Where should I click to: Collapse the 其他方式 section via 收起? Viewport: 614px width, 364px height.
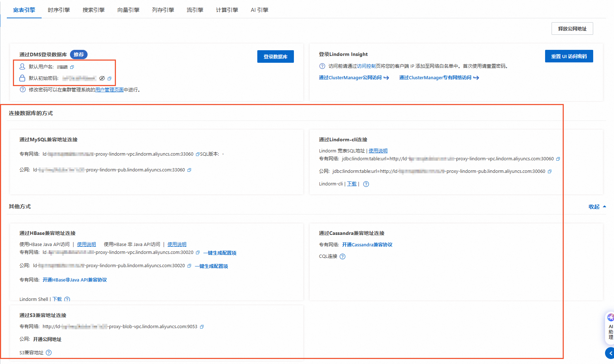pos(597,207)
